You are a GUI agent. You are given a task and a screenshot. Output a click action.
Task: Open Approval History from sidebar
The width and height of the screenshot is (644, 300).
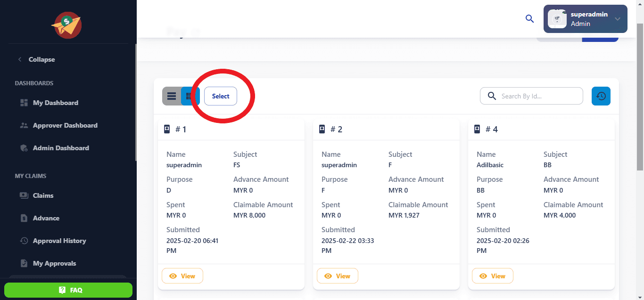click(59, 241)
